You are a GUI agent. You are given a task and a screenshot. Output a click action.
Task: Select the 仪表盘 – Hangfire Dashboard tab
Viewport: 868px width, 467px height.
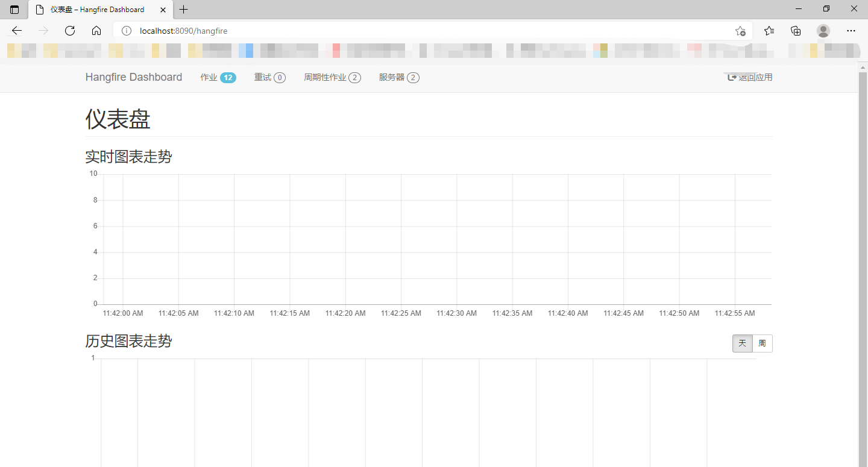coord(101,10)
